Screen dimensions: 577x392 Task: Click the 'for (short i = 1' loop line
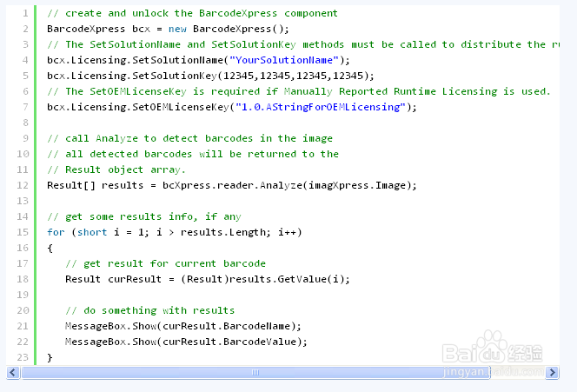pyautogui.click(x=175, y=233)
